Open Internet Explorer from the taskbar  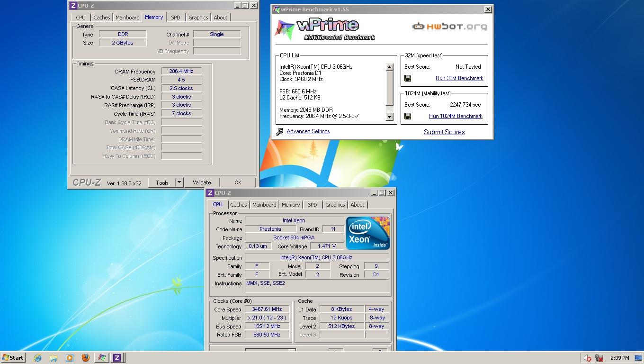[37, 358]
